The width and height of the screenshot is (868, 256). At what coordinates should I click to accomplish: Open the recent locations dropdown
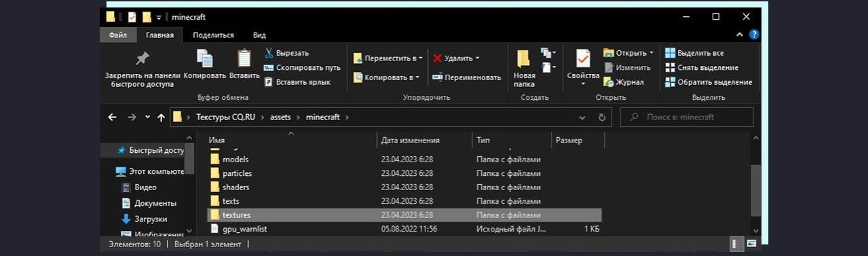147,117
